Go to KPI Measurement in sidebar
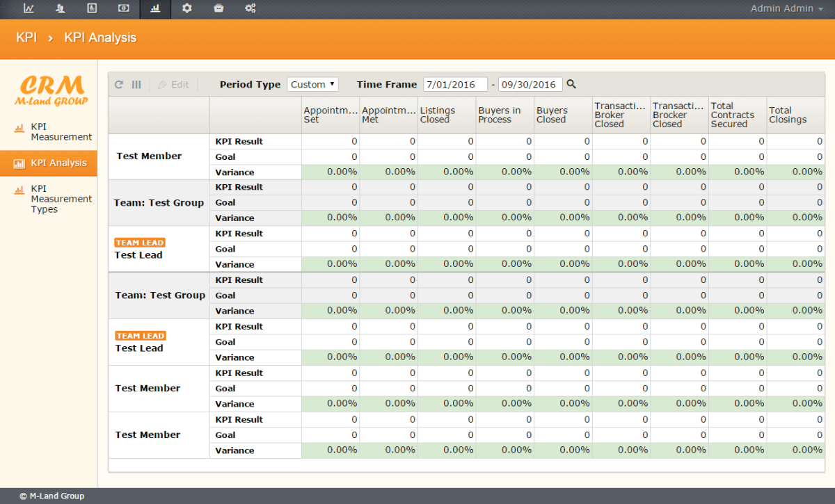Image resolution: width=835 pixels, height=504 pixels. coord(61,131)
